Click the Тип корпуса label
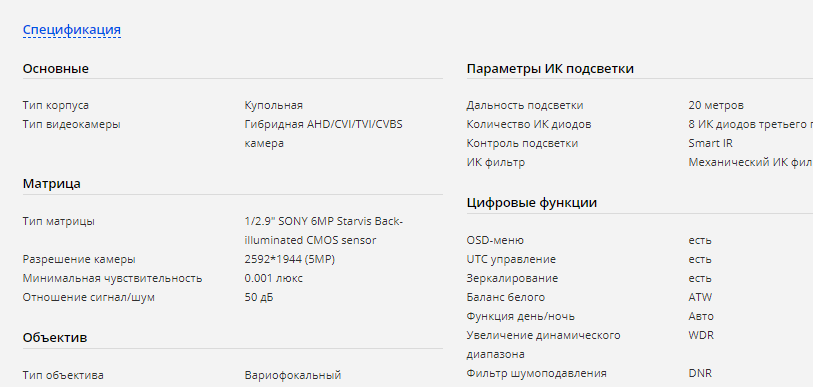 (55, 105)
